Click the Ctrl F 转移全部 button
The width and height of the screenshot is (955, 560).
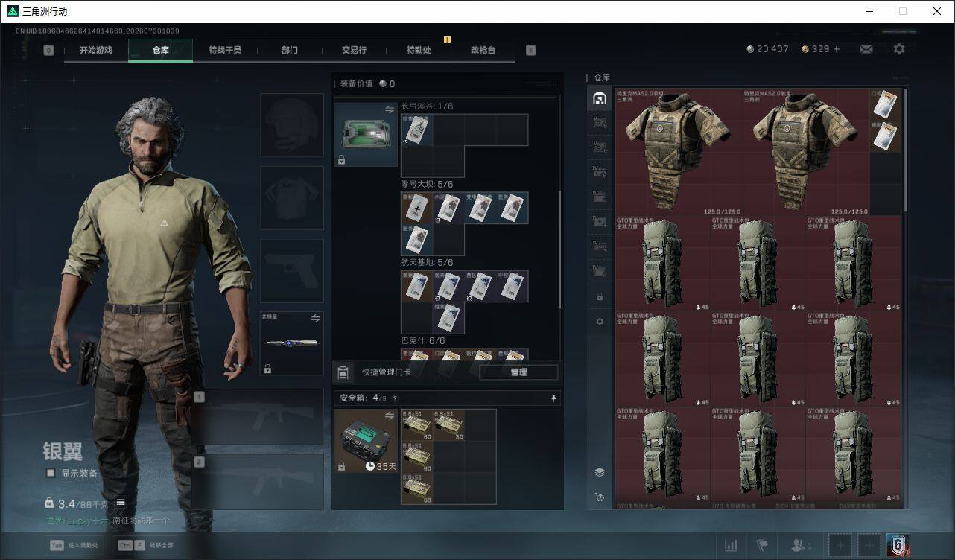[145, 545]
